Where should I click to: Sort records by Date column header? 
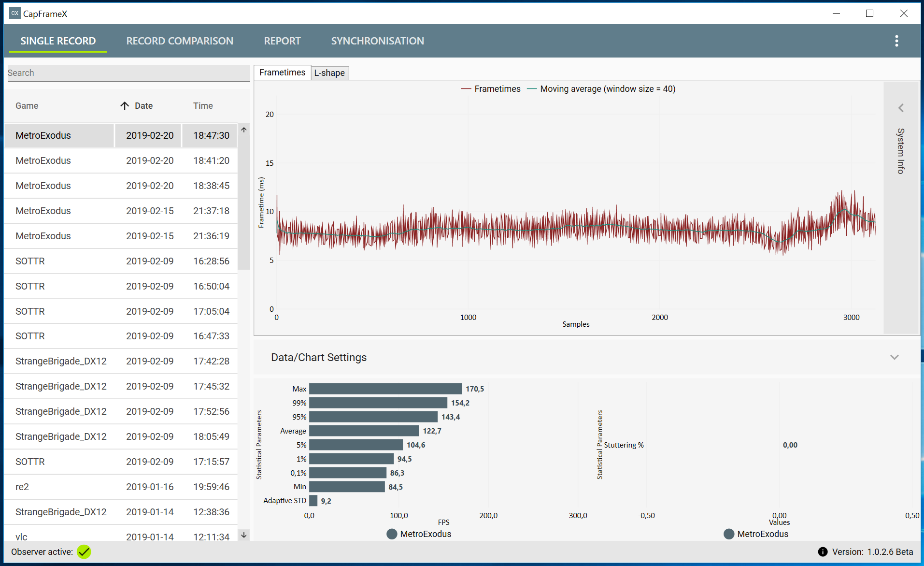[143, 106]
